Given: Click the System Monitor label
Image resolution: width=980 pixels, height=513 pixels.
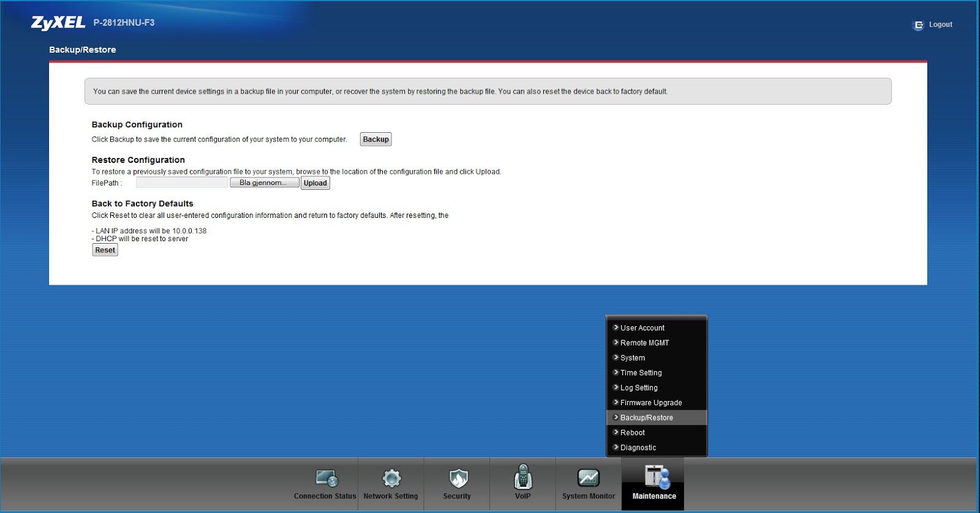Looking at the screenshot, I should (589, 496).
